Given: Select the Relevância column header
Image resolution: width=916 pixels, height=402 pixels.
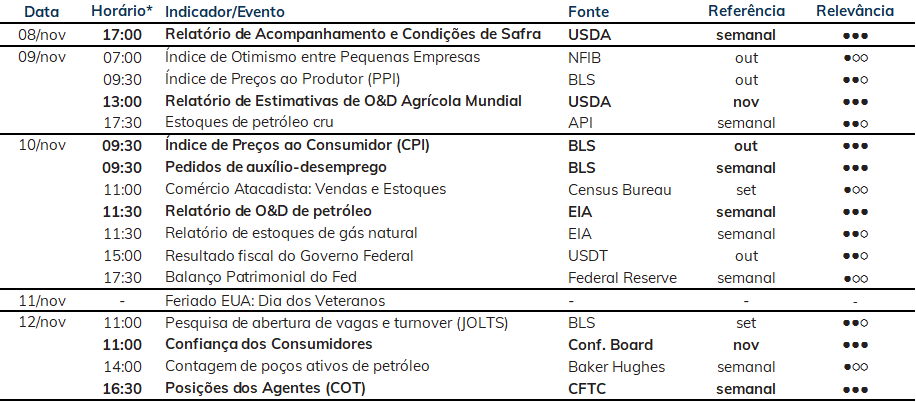Looking at the screenshot, I should pyautogui.click(x=855, y=11).
